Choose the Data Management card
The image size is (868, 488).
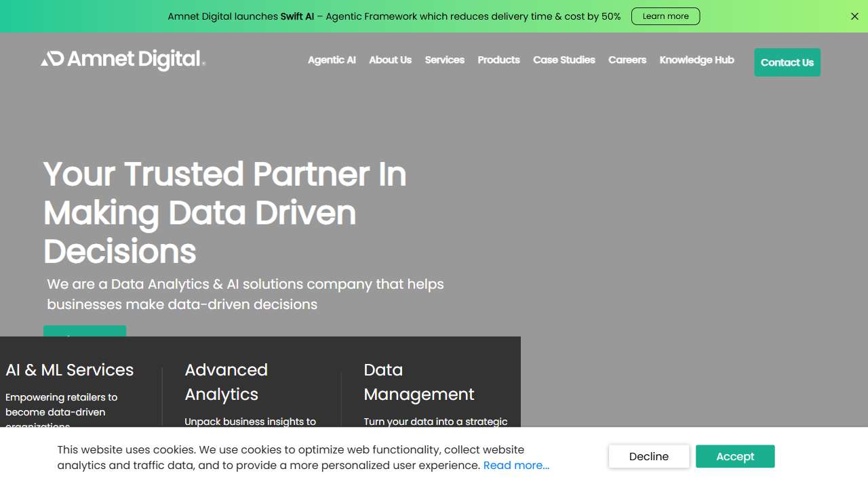click(x=418, y=382)
